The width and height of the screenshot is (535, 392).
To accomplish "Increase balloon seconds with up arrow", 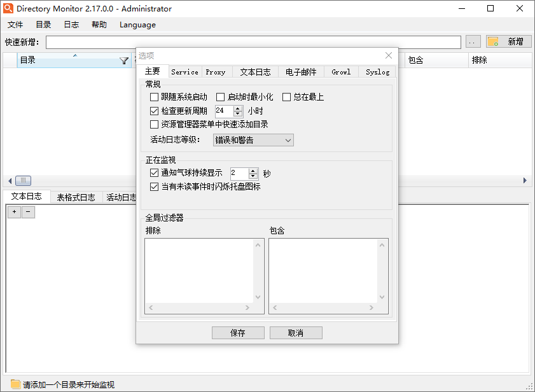I will pyautogui.click(x=253, y=171).
